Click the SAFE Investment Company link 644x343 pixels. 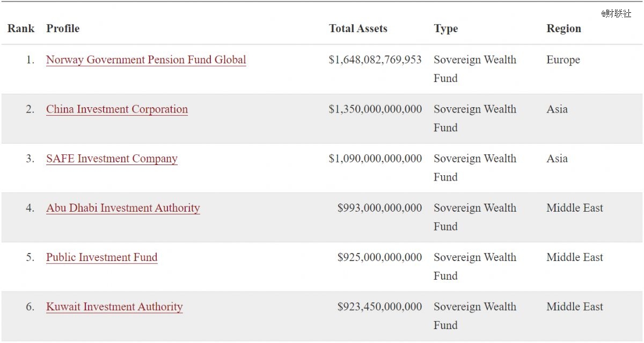tap(112, 159)
